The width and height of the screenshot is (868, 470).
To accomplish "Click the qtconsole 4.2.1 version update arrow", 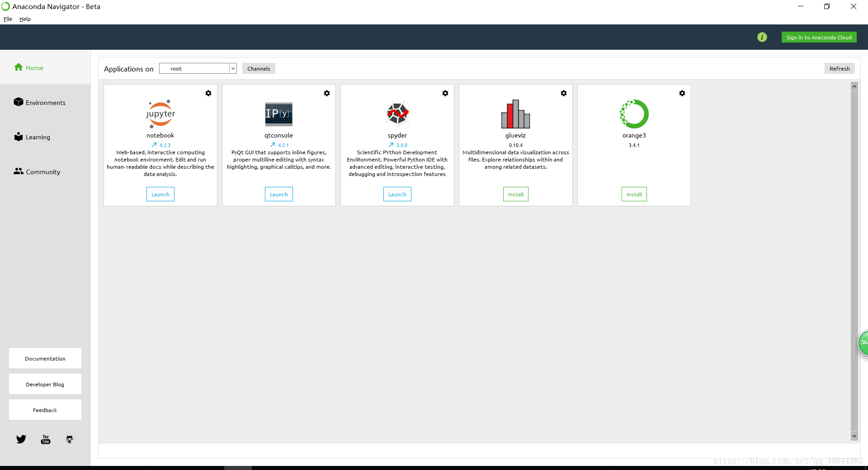I will (273, 145).
